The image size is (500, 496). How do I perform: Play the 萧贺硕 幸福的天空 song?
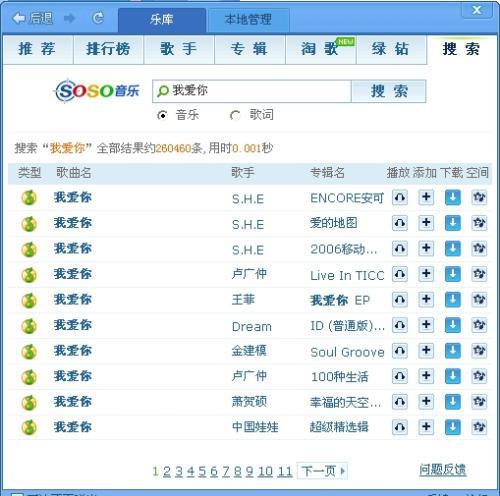tap(400, 402)
